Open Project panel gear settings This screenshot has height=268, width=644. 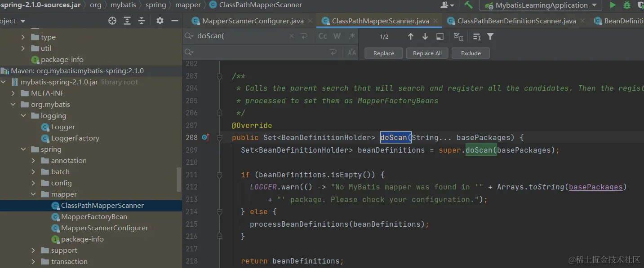point(160,21)
